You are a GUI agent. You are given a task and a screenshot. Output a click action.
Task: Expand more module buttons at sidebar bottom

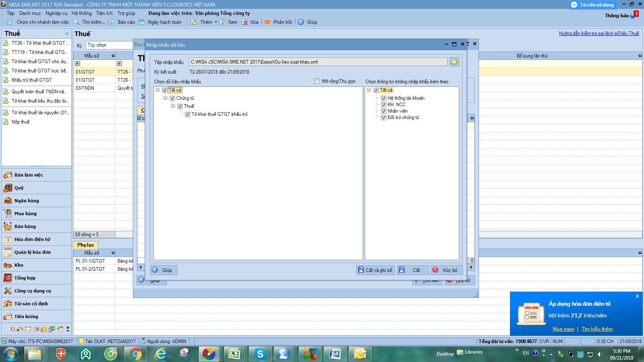(68, 329)
